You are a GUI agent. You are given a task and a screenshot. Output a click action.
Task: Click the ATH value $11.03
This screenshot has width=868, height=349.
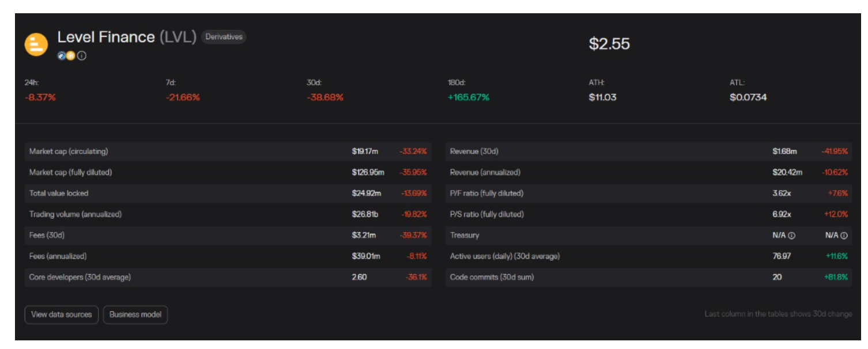click(602, 97)
